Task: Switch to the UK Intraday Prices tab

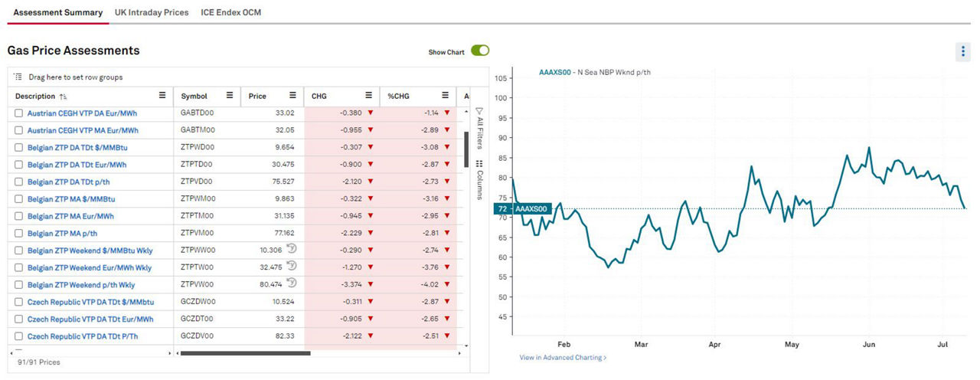Action: pyautogui.click(x=152, y=12)
